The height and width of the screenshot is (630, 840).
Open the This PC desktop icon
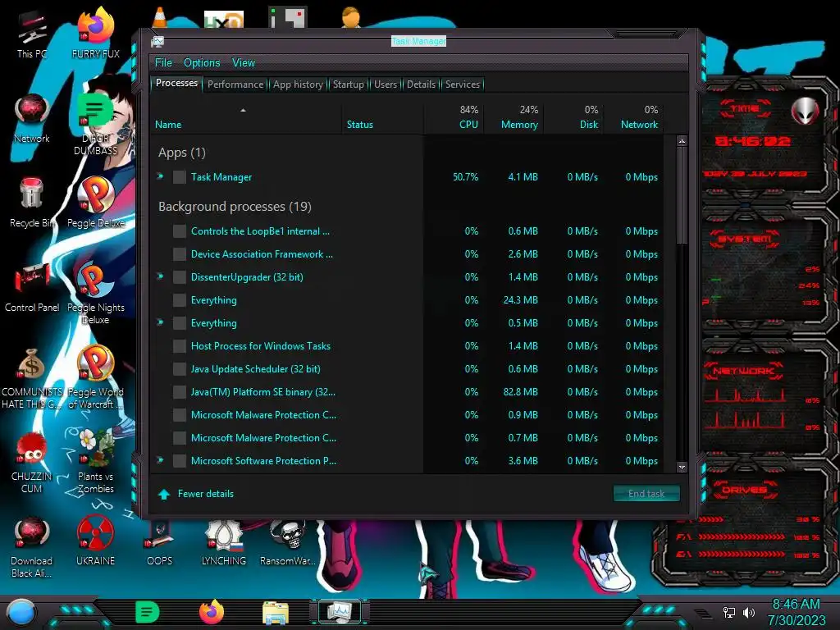click(32, 34)
